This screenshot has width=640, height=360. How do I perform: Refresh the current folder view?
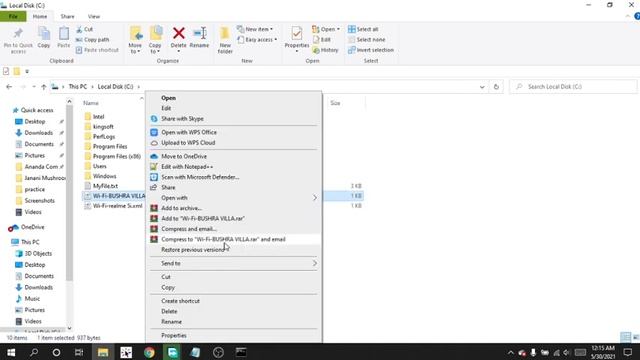pyautogui.click(x=496, y=87)
